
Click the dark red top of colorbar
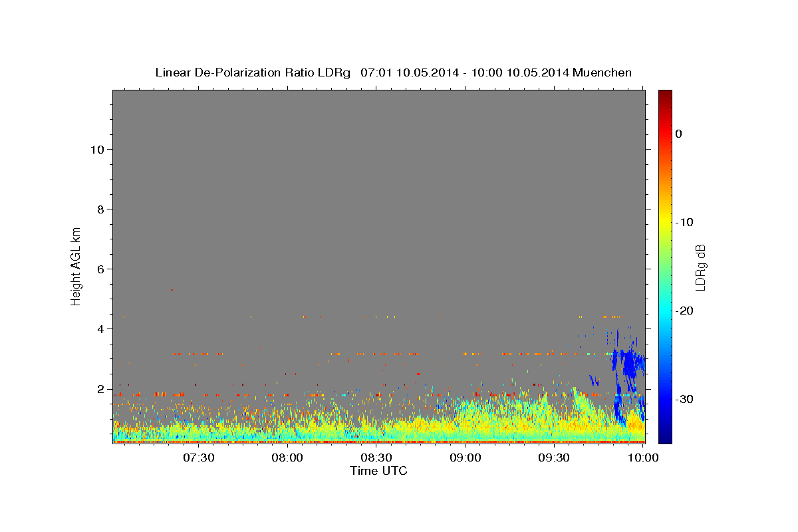(x=665, y=94)
